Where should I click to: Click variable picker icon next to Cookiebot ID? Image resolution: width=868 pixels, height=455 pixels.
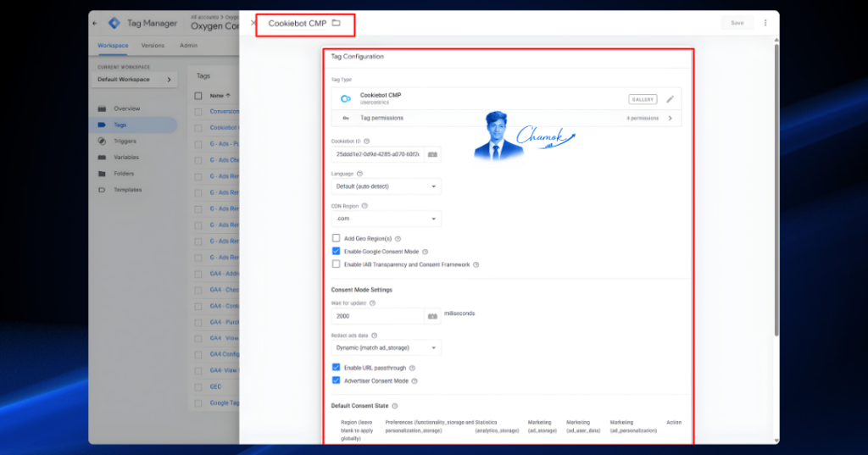433,154
